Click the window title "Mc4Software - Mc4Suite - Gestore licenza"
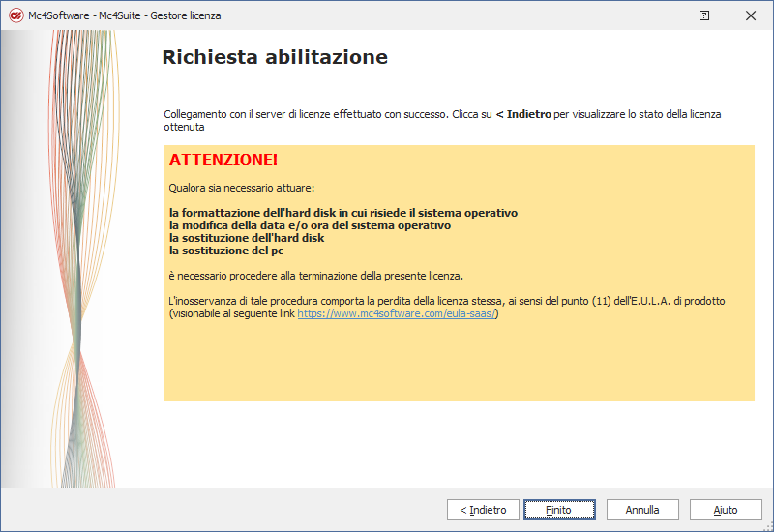This screenshot has width=774, height=532. click(x=125, y=15)
